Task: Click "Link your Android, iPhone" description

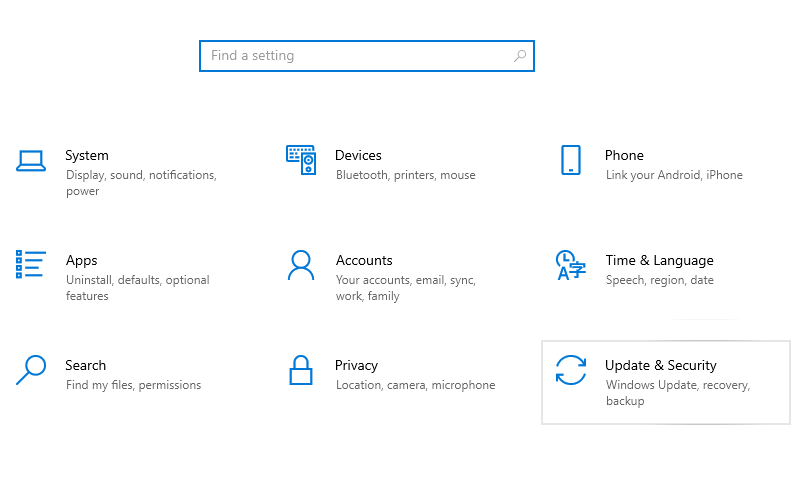Action: pyautogui.click(x=674, y=175)
